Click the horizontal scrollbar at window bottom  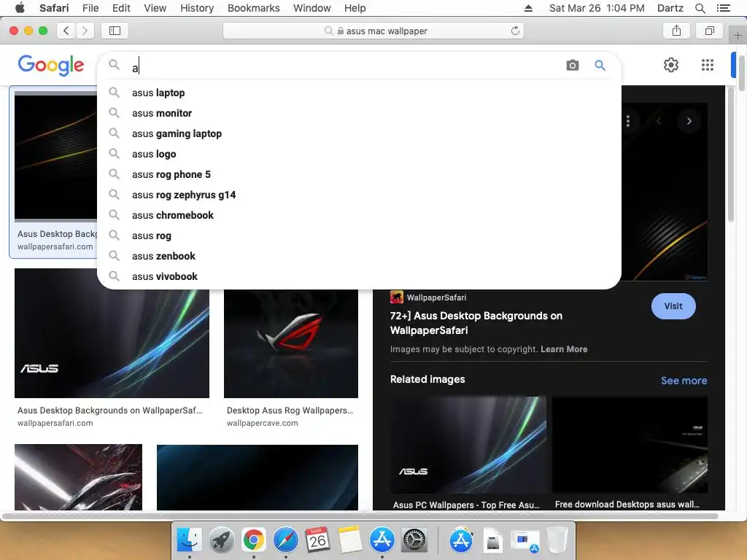(360, 516)
